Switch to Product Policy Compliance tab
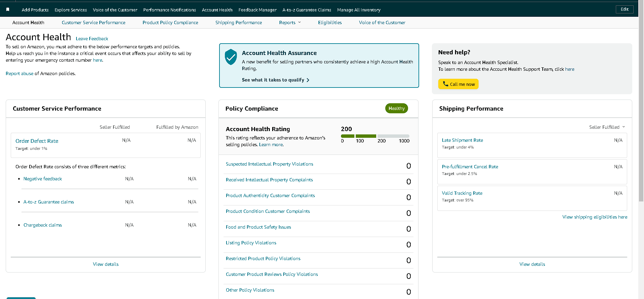Image resolution: width=644 pixels, height=299 pixels. (x=170, y=22)
